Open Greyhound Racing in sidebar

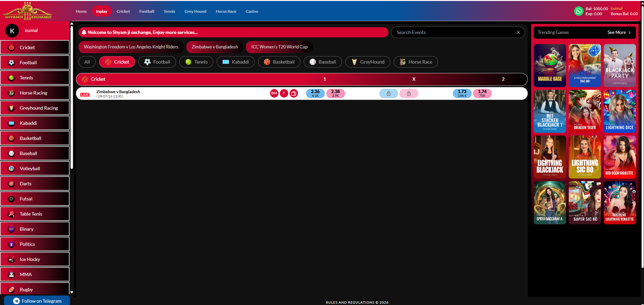35,108
